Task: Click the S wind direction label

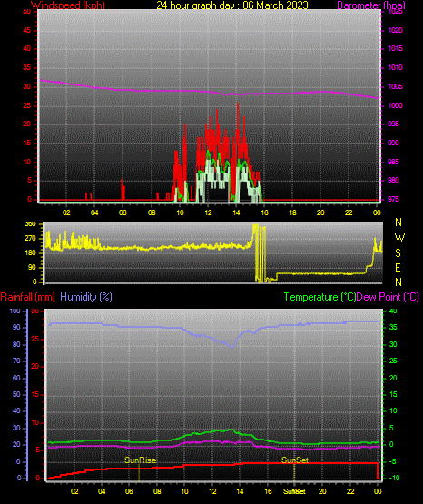Action: point(398,253)
